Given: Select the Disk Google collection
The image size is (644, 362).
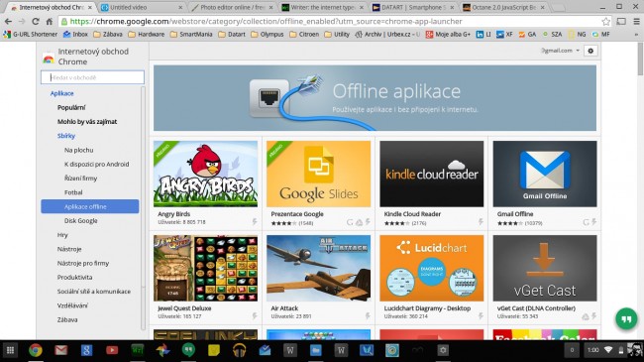Looking at the screenshot, I should click(81, 221).
